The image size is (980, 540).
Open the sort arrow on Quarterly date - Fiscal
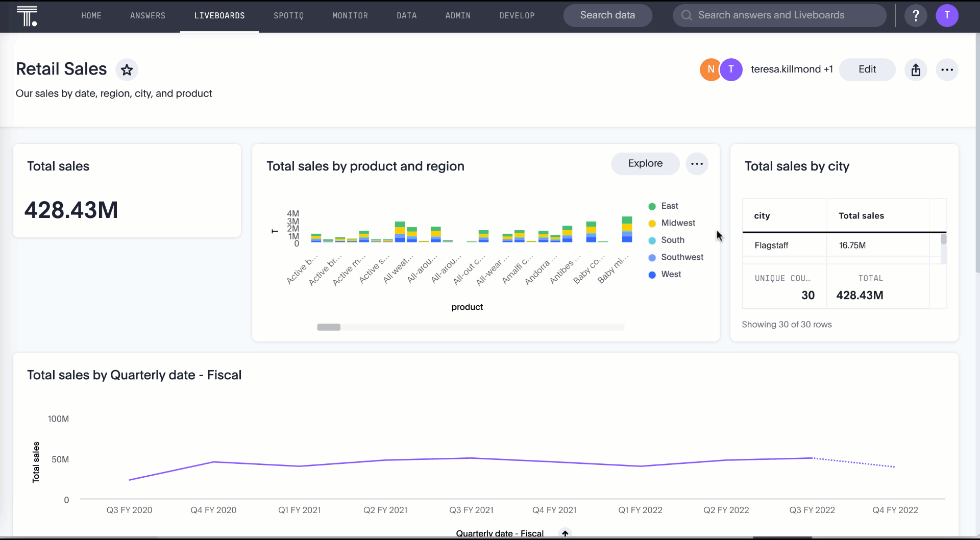565,533
